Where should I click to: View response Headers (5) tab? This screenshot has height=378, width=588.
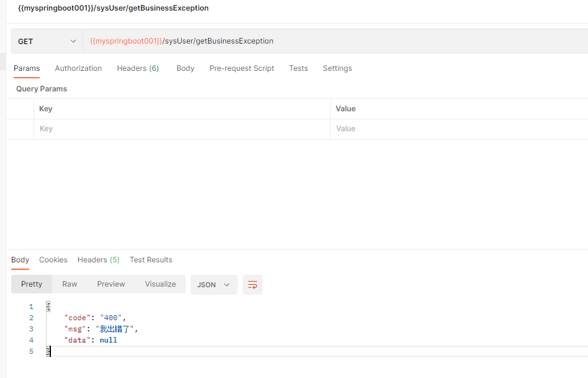point(98,260)
